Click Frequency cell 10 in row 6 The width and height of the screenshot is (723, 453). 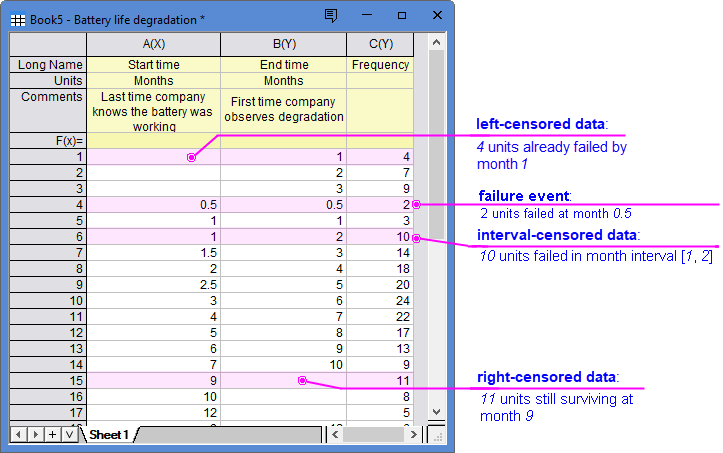[x=380, y=237]
